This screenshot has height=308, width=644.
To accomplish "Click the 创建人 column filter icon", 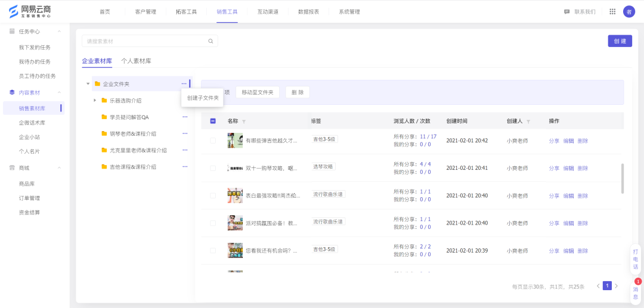I will [x=528, y=122].
